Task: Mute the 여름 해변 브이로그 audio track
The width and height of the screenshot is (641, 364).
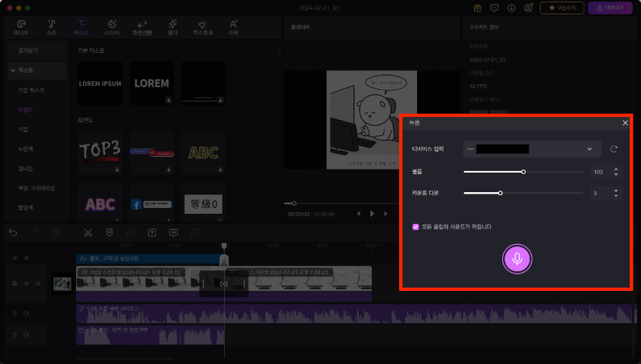Action: click(x=26, y=314)
